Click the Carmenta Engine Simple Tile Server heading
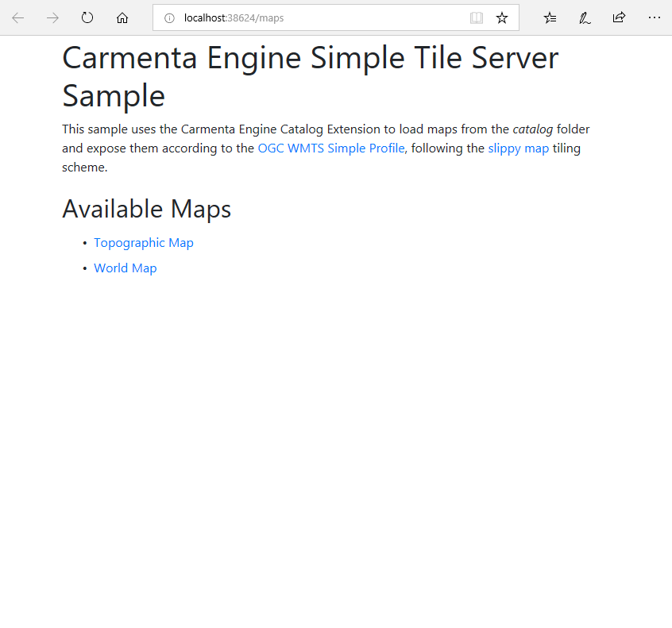The width and height of the screenshot is (672, 628). 310,77
